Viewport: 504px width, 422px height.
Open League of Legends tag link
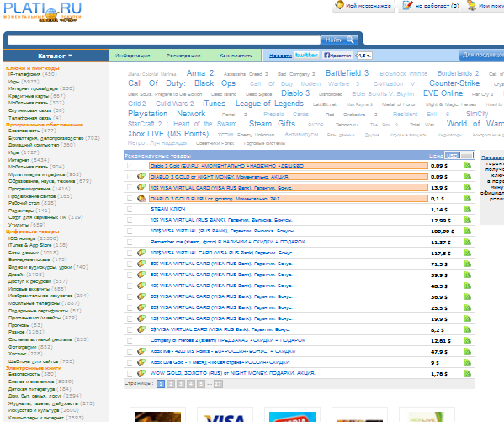pos(270,104)
